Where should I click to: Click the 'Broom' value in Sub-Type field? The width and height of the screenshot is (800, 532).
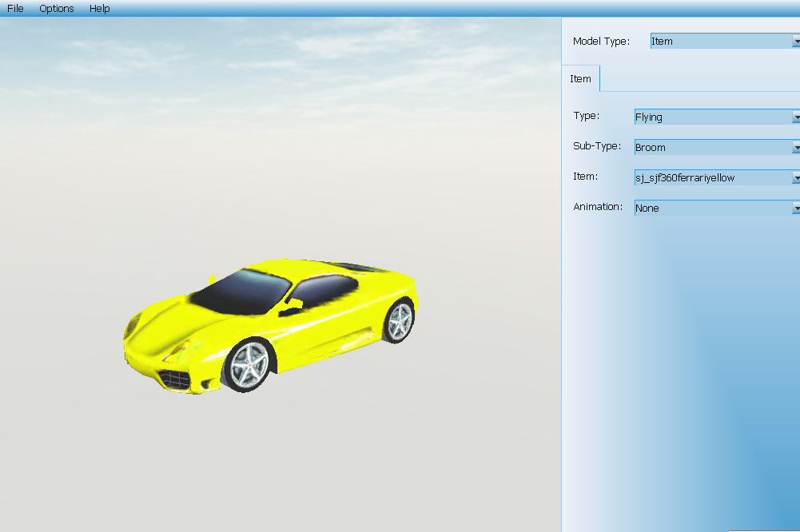[x=651, y=148]
